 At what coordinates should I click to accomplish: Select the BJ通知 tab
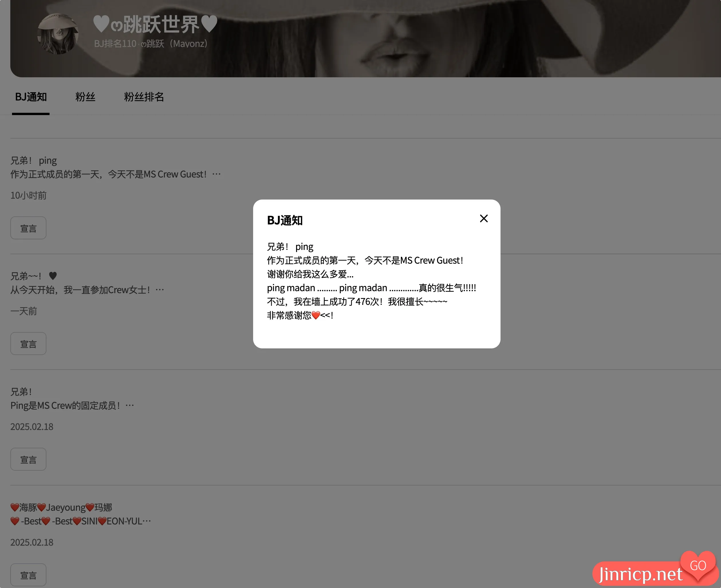[x=31, y=97]
